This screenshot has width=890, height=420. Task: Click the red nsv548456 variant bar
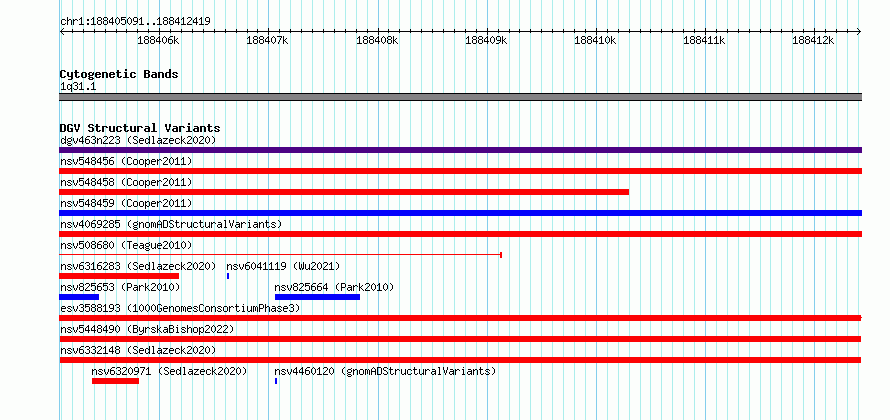point(460,171)
